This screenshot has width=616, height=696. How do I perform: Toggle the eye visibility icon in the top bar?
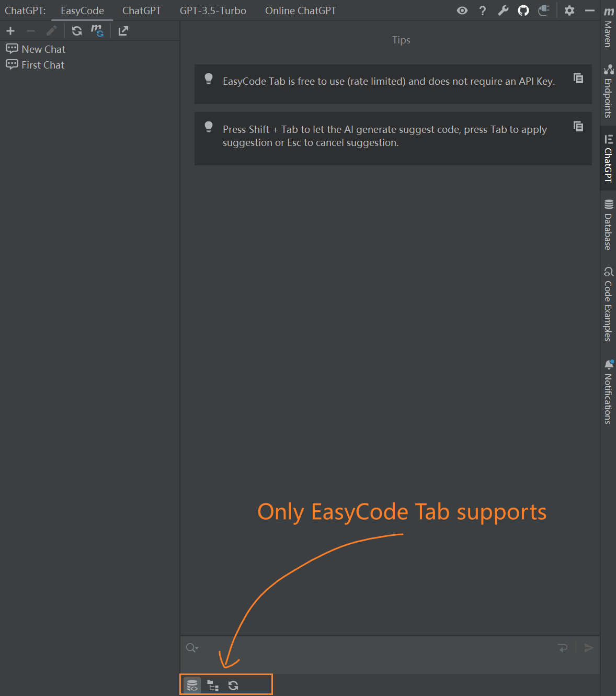pos(462,10)
